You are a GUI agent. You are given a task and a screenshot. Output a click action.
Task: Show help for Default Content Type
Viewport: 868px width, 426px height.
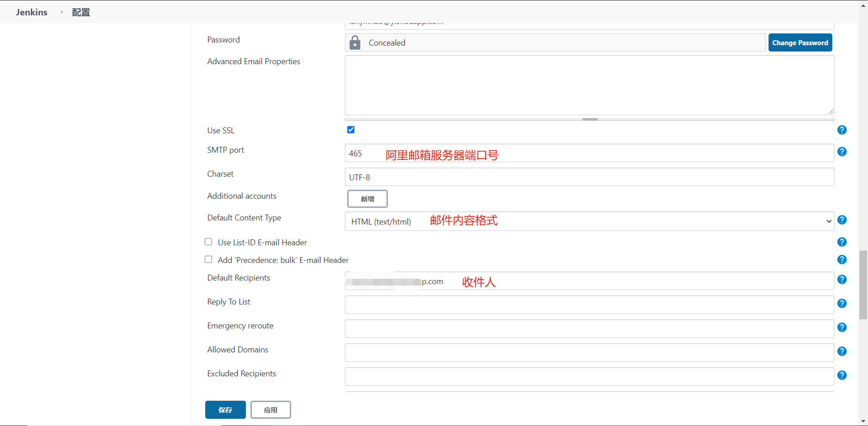[842, 220]
